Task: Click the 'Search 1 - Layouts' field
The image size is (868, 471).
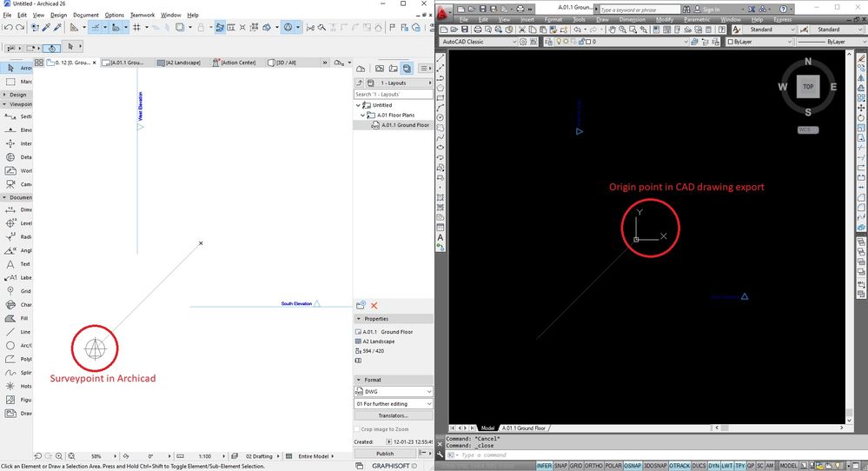Action: coord(394,94)
